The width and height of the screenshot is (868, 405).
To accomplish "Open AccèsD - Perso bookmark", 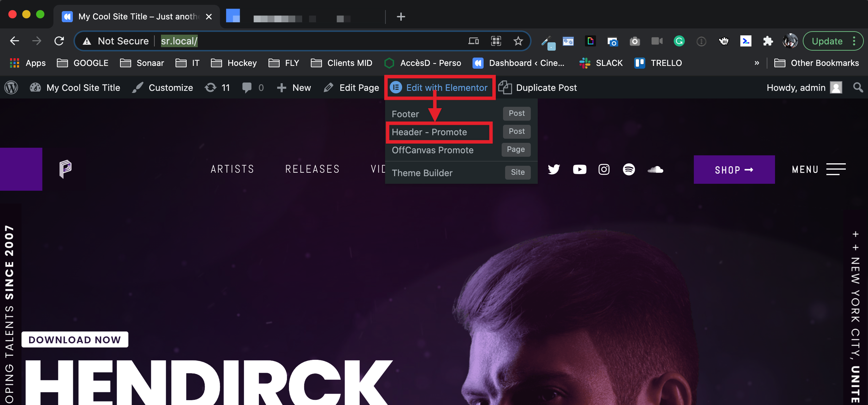I will pyautogui.click(x=423, y=63).
